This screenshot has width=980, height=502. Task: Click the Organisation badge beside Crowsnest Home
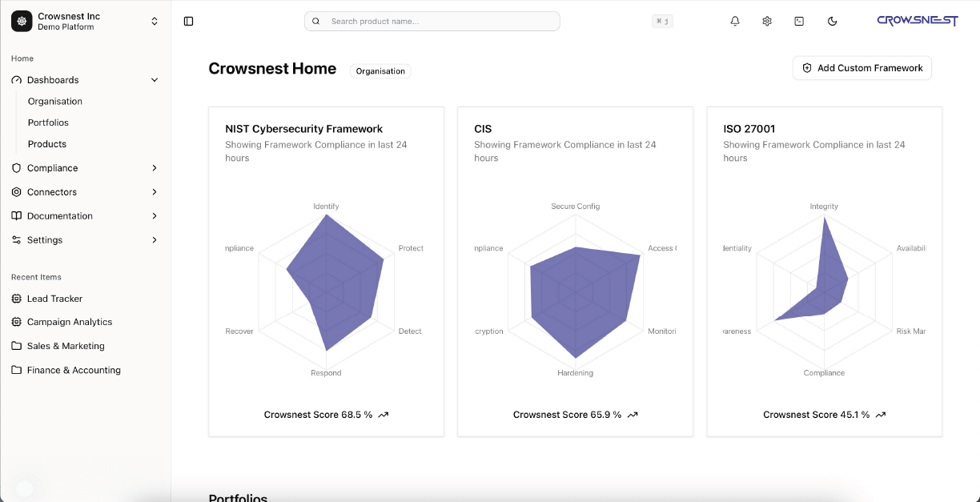point(380,71)
